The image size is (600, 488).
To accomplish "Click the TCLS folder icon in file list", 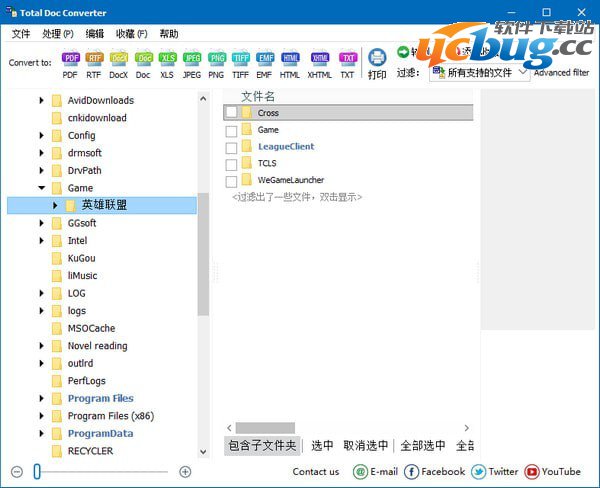I will pyautogui.click(x=247, y=163).
